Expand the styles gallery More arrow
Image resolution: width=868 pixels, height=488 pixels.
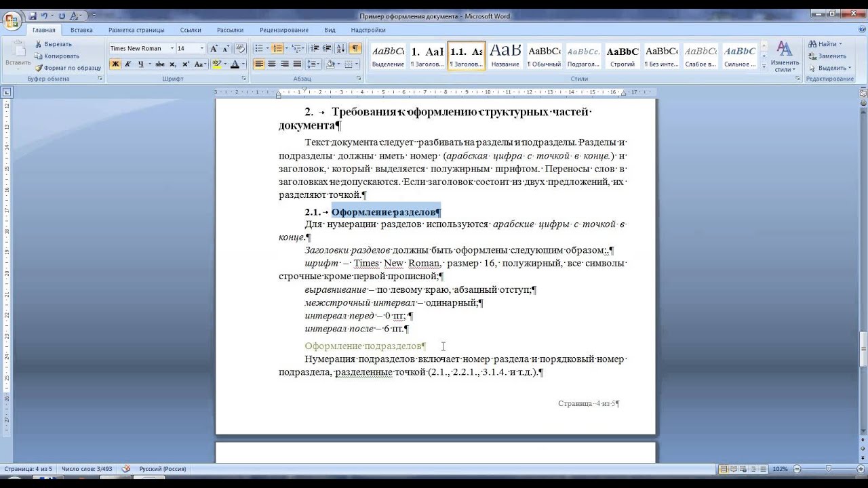(765, 66)
